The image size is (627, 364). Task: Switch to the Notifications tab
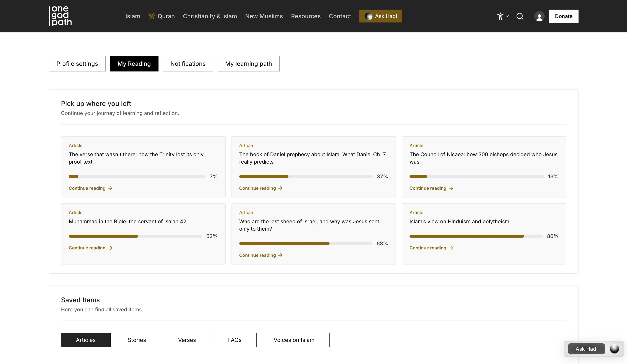(x=188, y=64)
